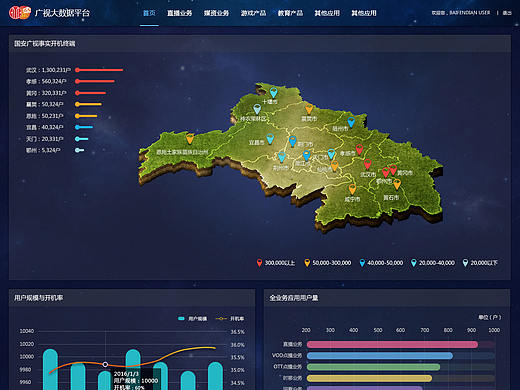The image size is (520, 390).
Task: Click the pink 直播业务 bar
Action: 392,344
